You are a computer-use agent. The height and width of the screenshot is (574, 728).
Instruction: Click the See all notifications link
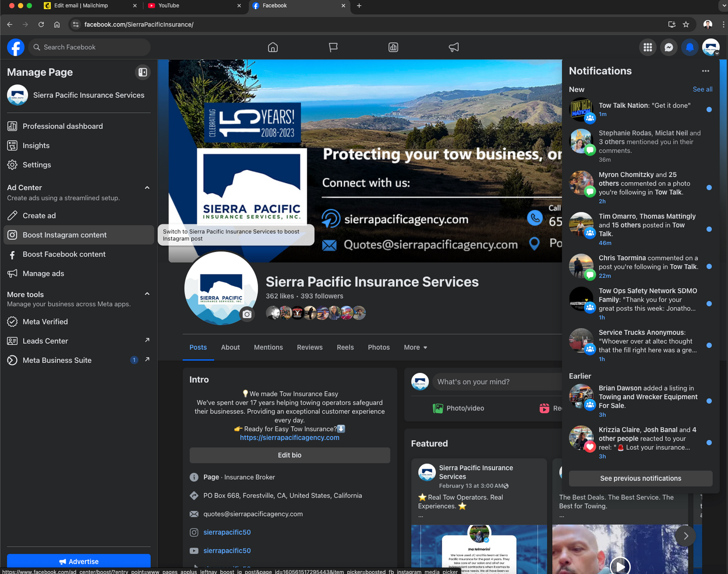coord(702,89)
